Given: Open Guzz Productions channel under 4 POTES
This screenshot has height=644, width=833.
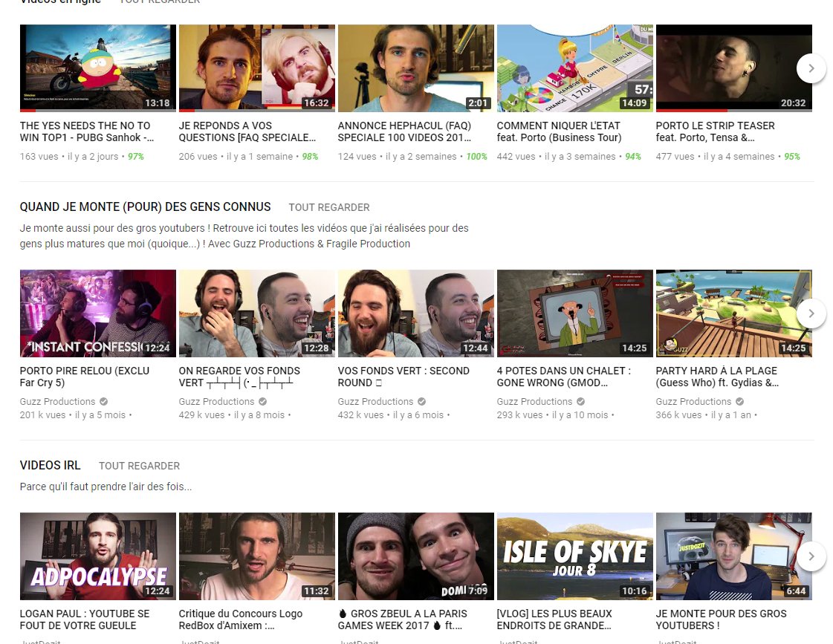Looking at the screenshot, I should (534, 402).
